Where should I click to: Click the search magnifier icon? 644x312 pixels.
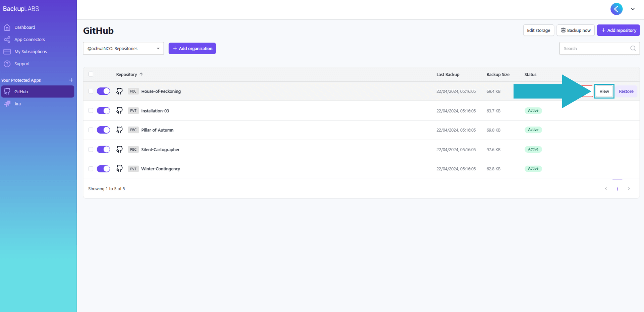pyautogui.click(x=633, y=48)
